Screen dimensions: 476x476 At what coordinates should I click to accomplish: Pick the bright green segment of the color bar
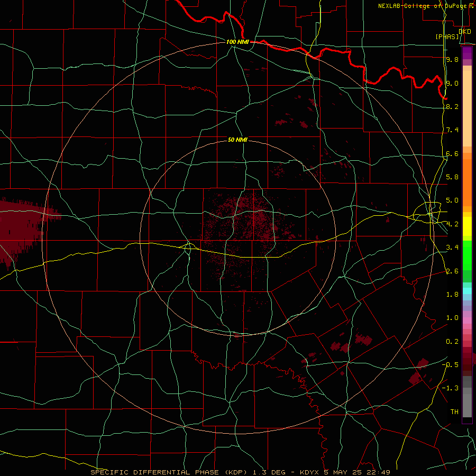point(467,255)
